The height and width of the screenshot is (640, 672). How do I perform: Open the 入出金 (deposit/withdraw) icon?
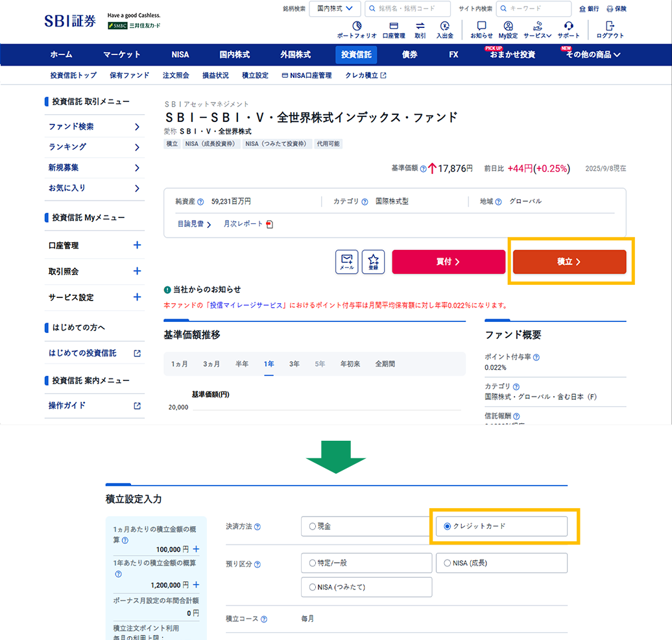pyautogui.click(x=445, y=30)
